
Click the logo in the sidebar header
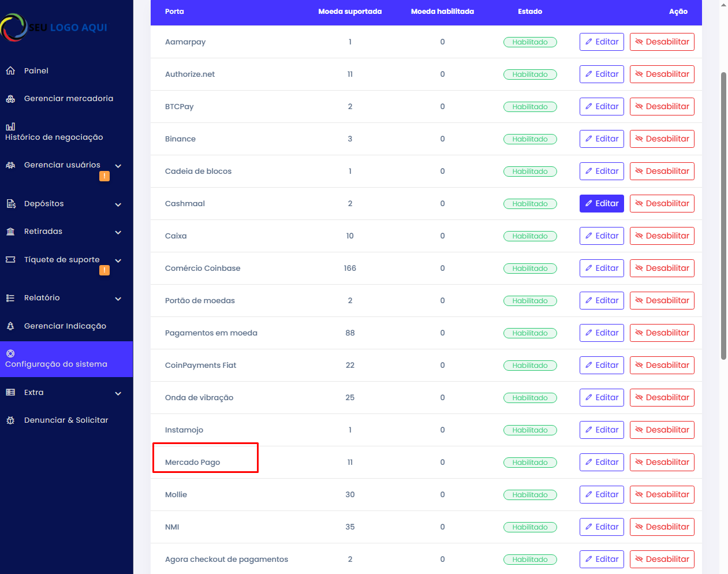(54, 27)
